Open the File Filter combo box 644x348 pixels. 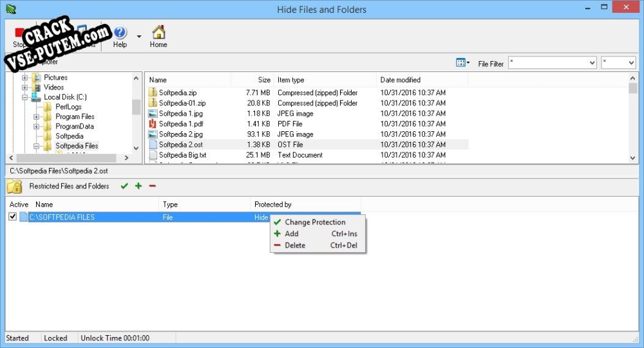[x=553, y=63]
